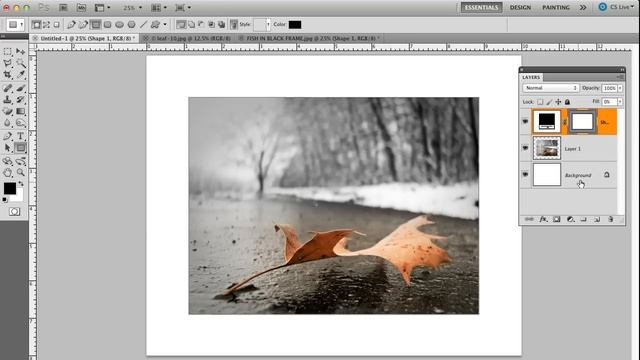Select the Magic Wand tool
The width and height of the screenshot is (640, 360).
20,63
